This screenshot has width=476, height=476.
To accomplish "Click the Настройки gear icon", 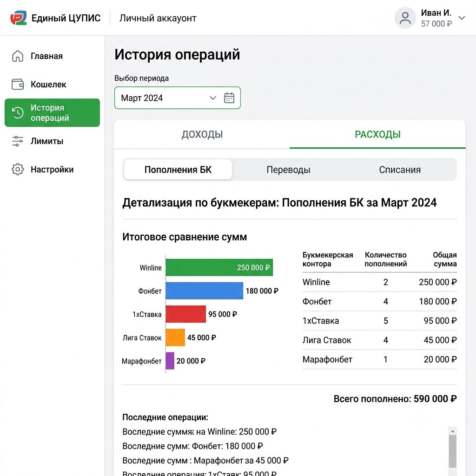I will pyautogui.click(x=18, y=169).
